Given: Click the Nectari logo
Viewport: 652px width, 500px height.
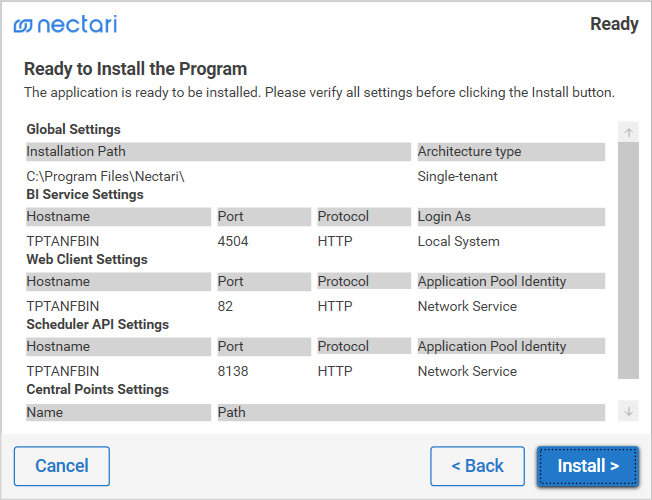Looking at the screenshot, I should click(65, 25).
